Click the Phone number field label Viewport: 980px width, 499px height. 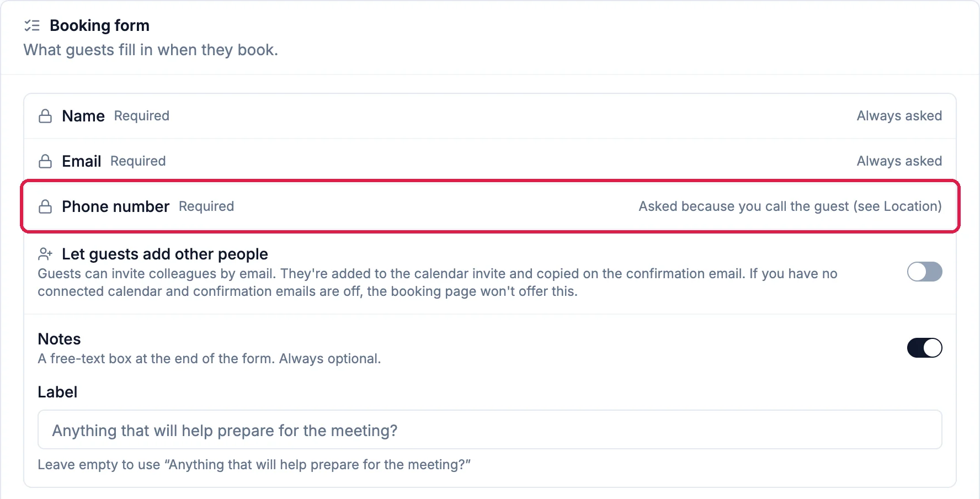click(x=115, y=206)
